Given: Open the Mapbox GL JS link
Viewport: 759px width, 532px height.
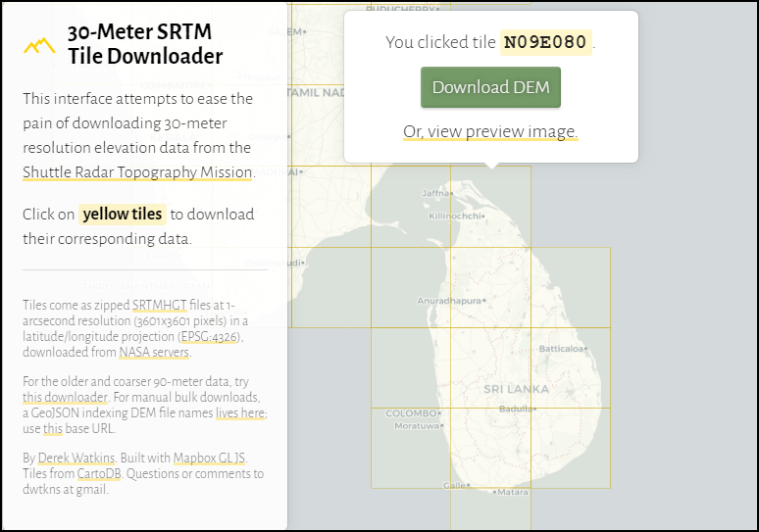Looking at the screenshot, I should click(210, 459).
